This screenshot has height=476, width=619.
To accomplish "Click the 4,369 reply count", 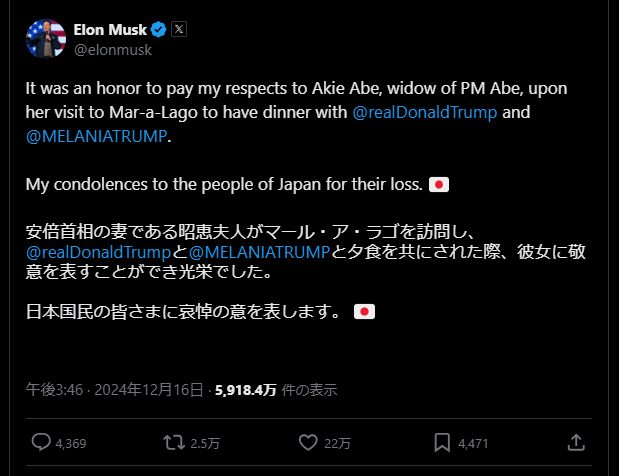I will click(70, 443).
